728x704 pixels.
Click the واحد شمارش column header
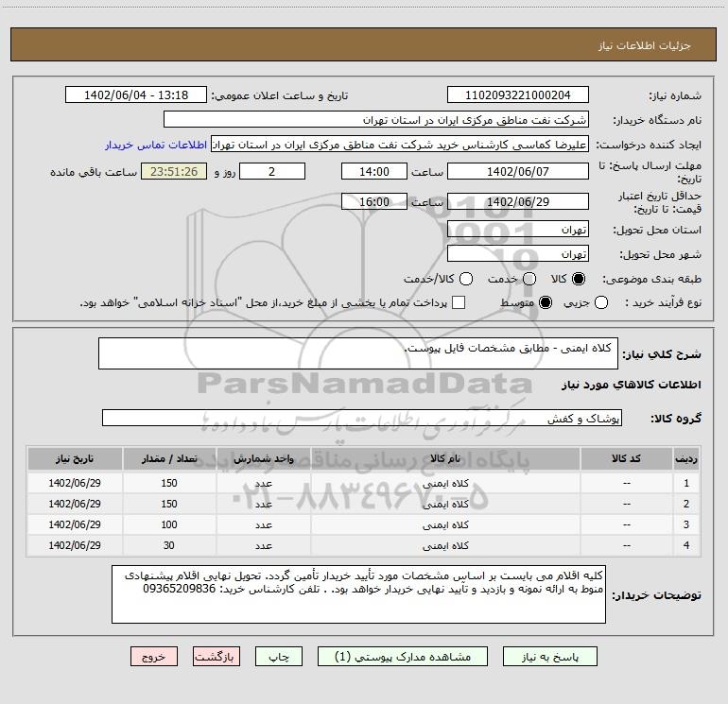tap(263, 459)
